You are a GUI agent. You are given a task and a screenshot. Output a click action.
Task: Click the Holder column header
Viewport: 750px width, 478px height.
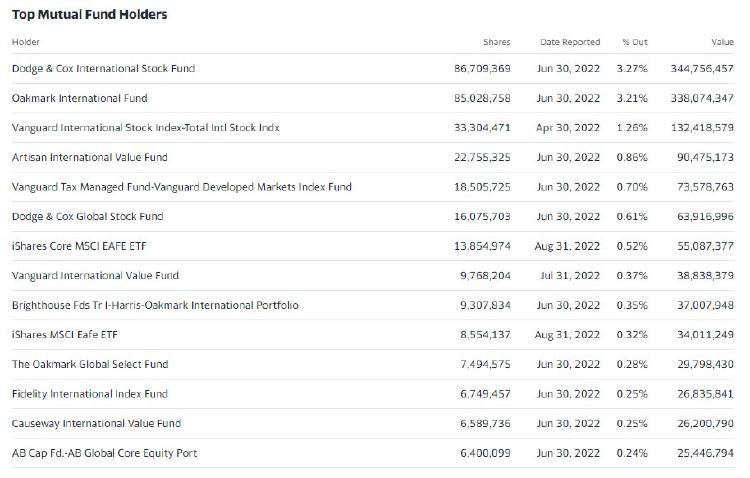26,42
